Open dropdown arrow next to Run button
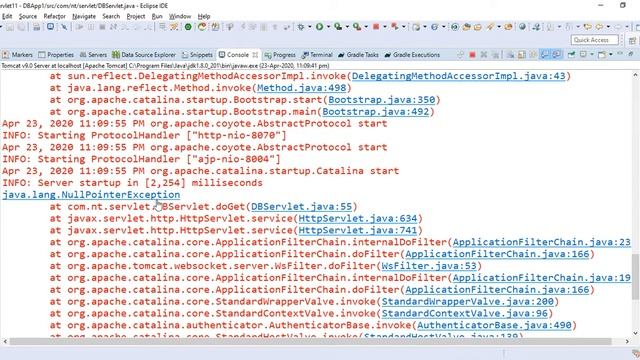Screen dimensions: 640x360 pyautogui.click(x=328, y=27)
